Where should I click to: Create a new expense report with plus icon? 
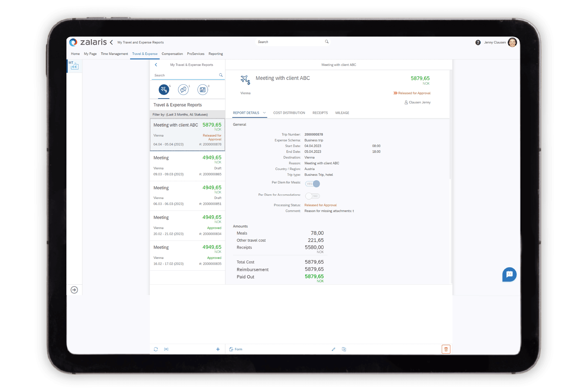coord(218,349)
